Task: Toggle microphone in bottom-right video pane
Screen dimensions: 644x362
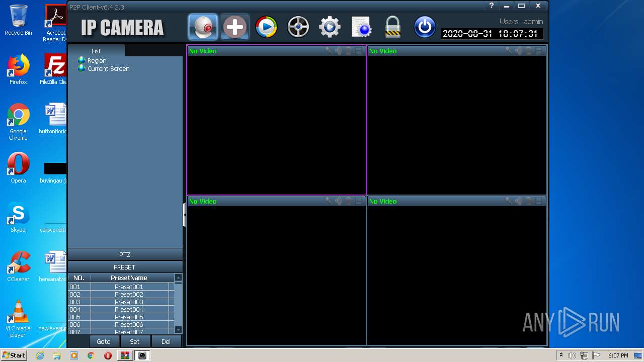Action: coord(509,201)
